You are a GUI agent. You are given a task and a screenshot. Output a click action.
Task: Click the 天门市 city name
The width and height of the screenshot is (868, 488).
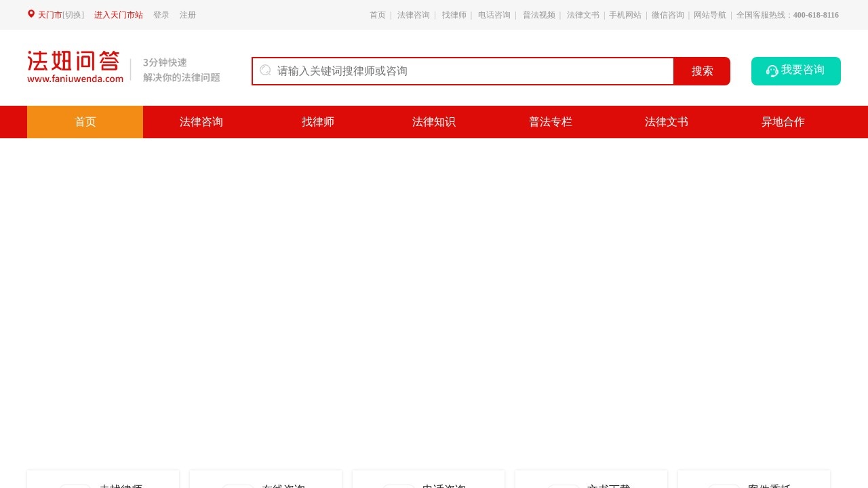tap(50, 15)
